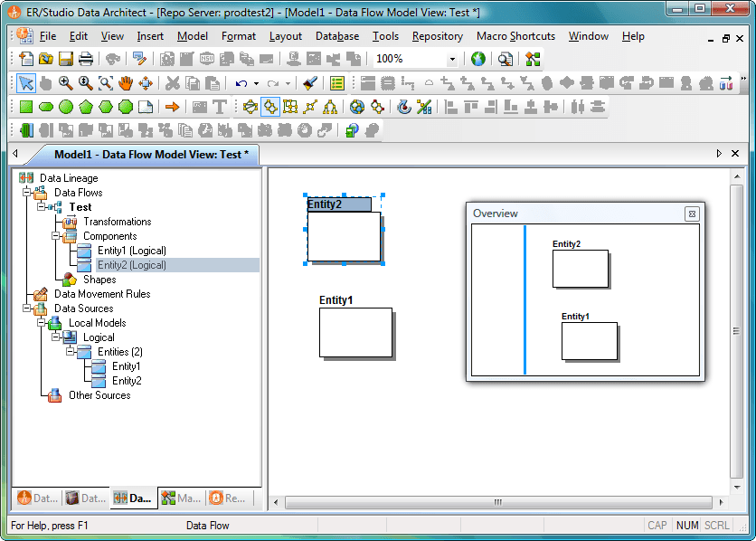Image resolution: width=756 pixels, height=541 pixels.
Task: Collapse the Logical model node
Action: pos(55,337)
